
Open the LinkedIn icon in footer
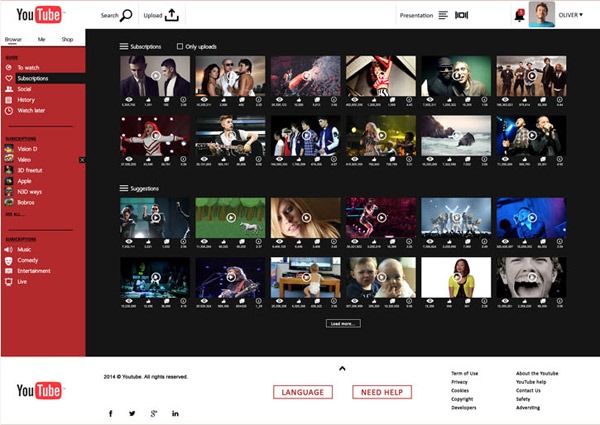coord(175,413)
